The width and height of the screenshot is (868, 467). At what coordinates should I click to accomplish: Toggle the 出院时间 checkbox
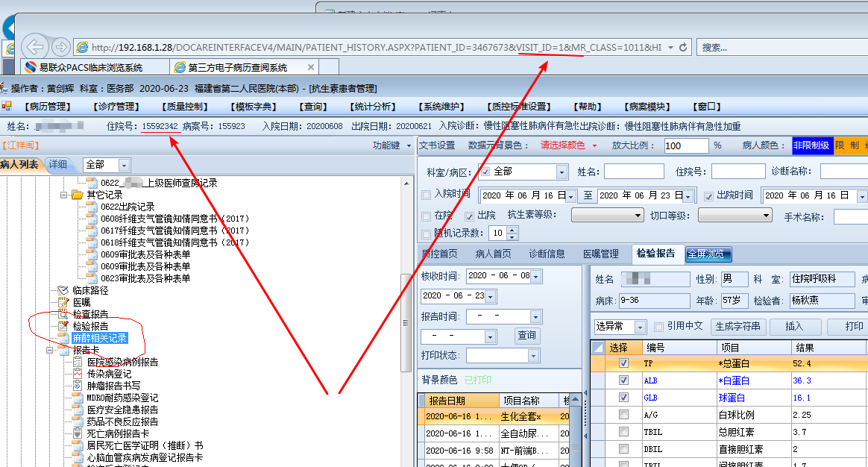coord(708,196)
